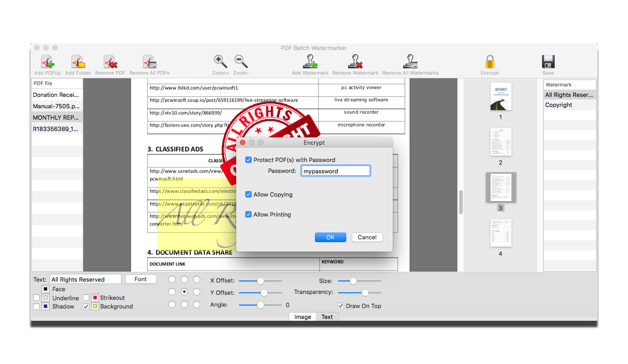The height and width of the screenshot is (364, 628).
Task: Click the Size slider
Action: 360,281
